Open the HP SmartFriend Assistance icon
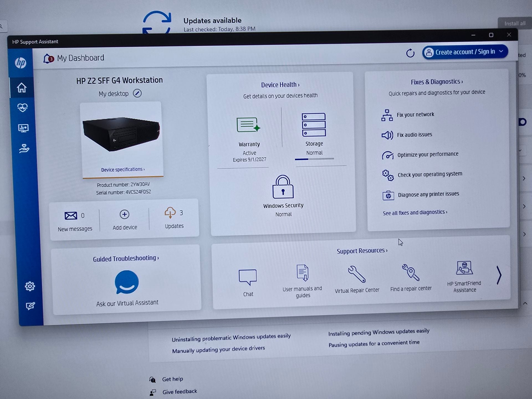532x399 pixels. 464,268
